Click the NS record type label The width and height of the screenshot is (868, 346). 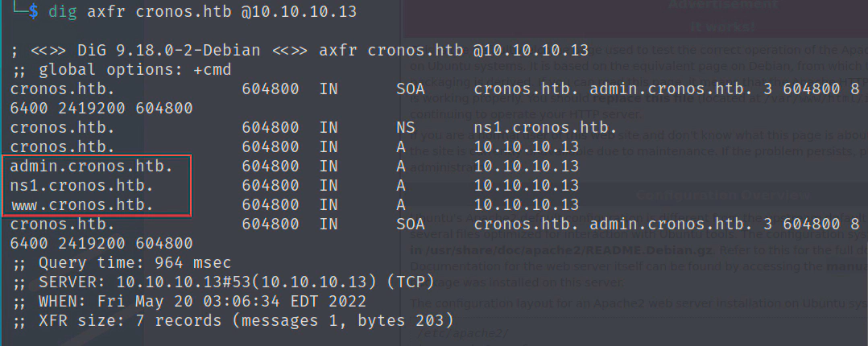point(405,127)
